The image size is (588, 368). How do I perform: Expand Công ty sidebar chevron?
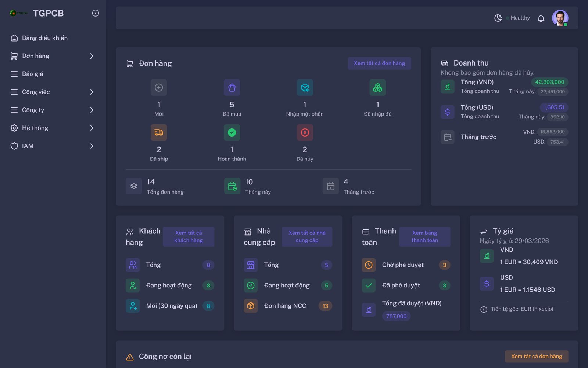tap(92, 110)
